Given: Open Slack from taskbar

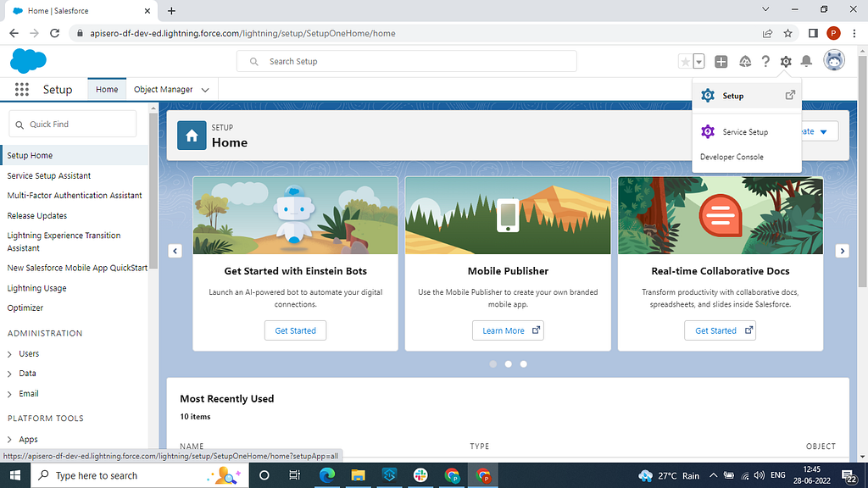Looking at the screenshot, I should 420,475.
